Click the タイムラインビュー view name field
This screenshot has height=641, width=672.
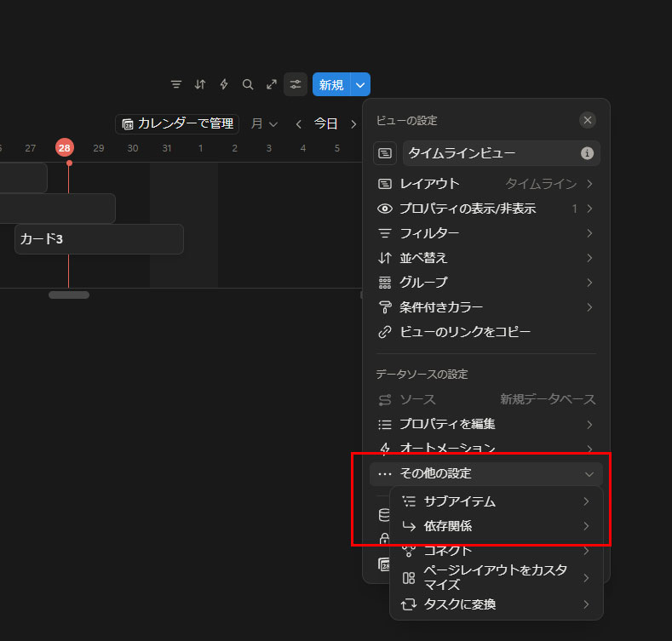point(490,153)
